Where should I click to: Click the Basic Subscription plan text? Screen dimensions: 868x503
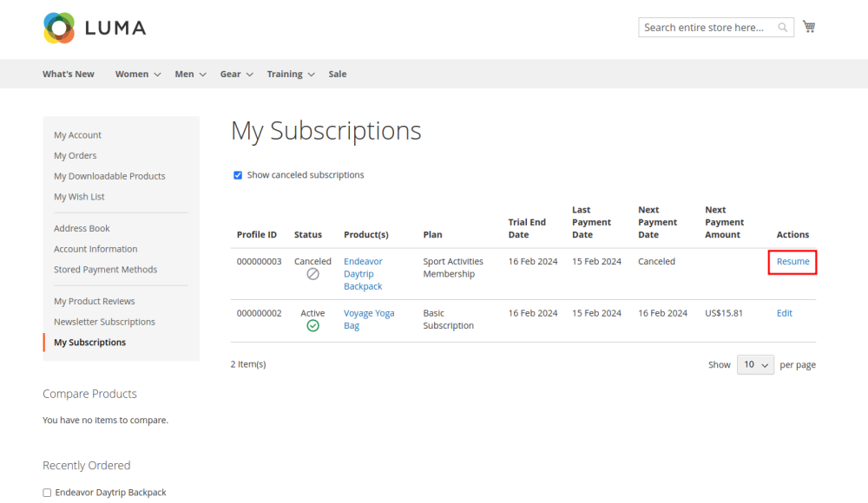click(449, 319)
